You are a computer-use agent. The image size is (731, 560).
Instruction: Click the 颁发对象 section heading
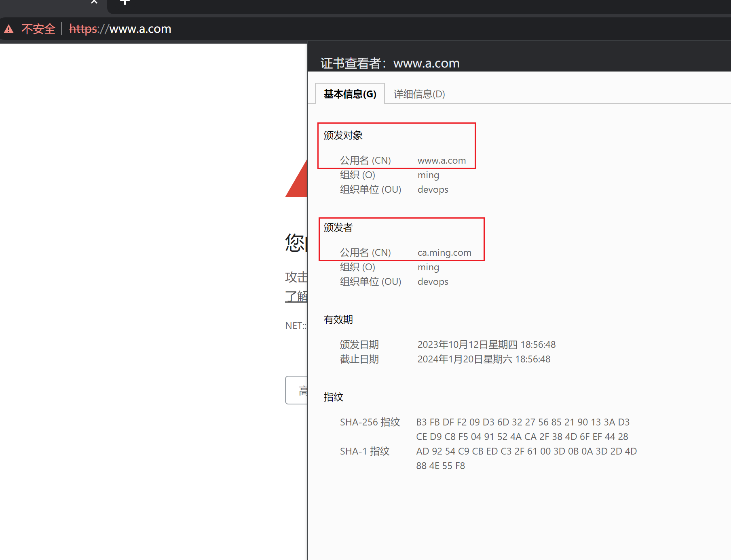click(343, 135)
